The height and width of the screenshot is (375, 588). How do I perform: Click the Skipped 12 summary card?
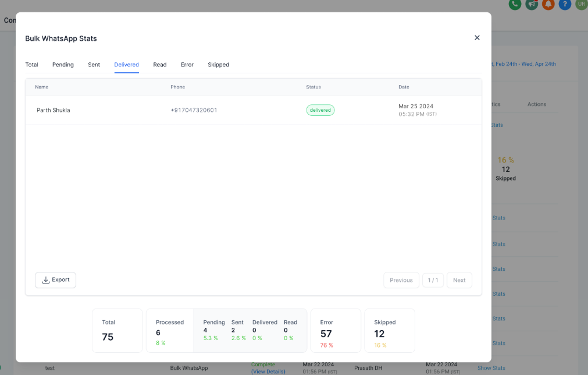pyautogui.click(x=390, y=330)
